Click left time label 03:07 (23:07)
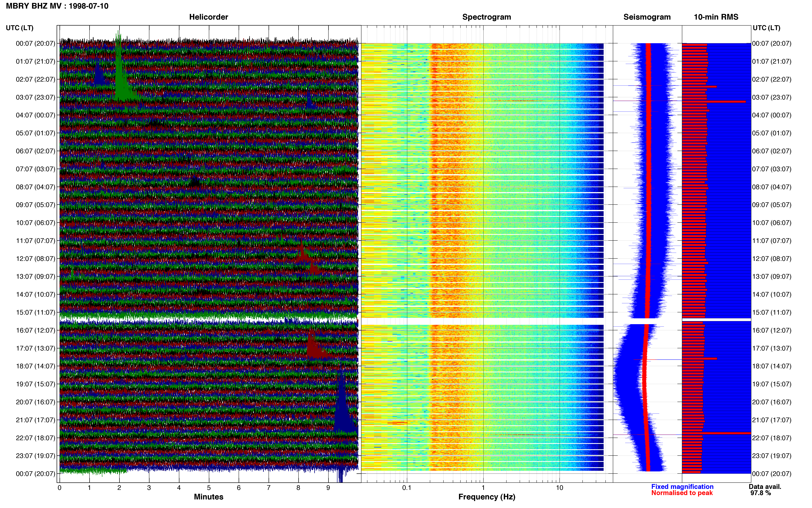812x508 pixels. [36, 97]
